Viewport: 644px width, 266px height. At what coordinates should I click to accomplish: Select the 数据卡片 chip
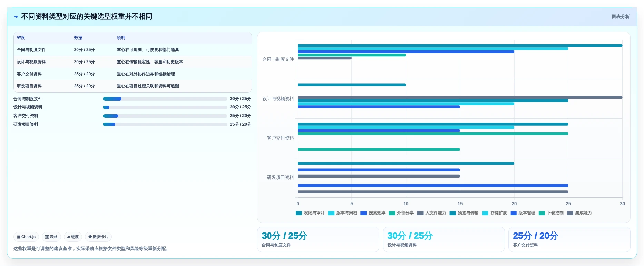(98, 237)
